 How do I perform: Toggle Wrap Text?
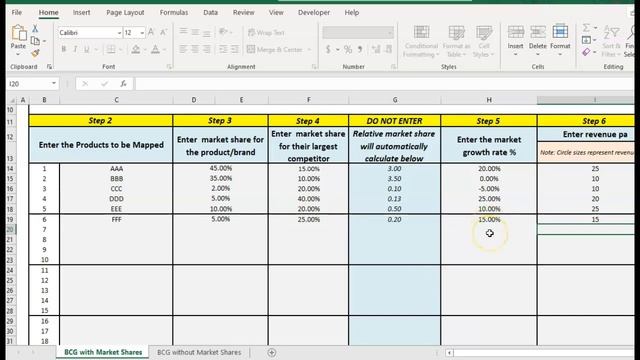coord(266,33)
